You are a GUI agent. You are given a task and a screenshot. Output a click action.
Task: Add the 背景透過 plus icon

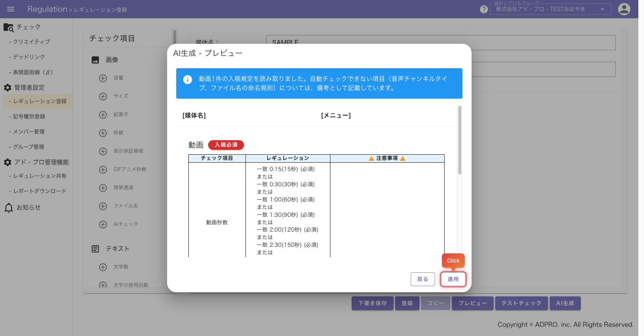coord(103,188)
